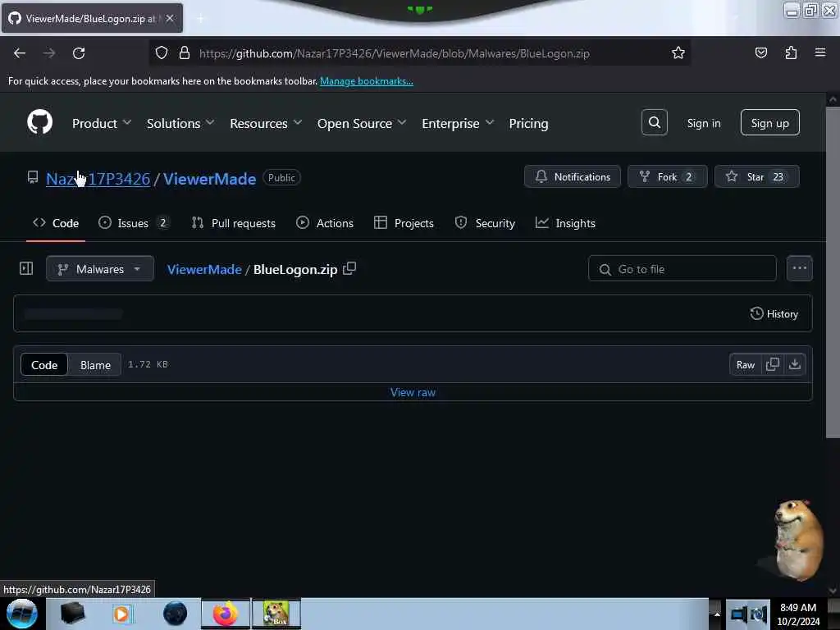Star the ViewerMade repository
The width and height of the screenshot is (840, 630).
(x=756, y=177)
